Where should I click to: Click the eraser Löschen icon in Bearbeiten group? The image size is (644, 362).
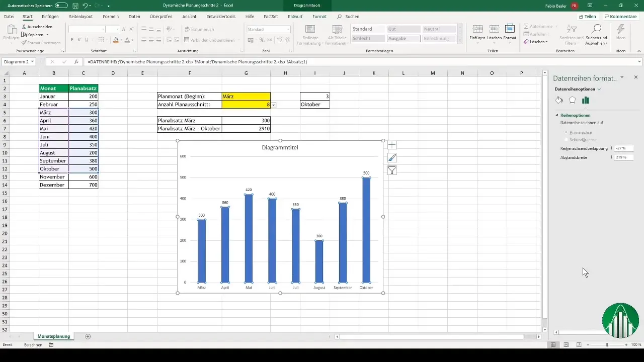point(527,42)
